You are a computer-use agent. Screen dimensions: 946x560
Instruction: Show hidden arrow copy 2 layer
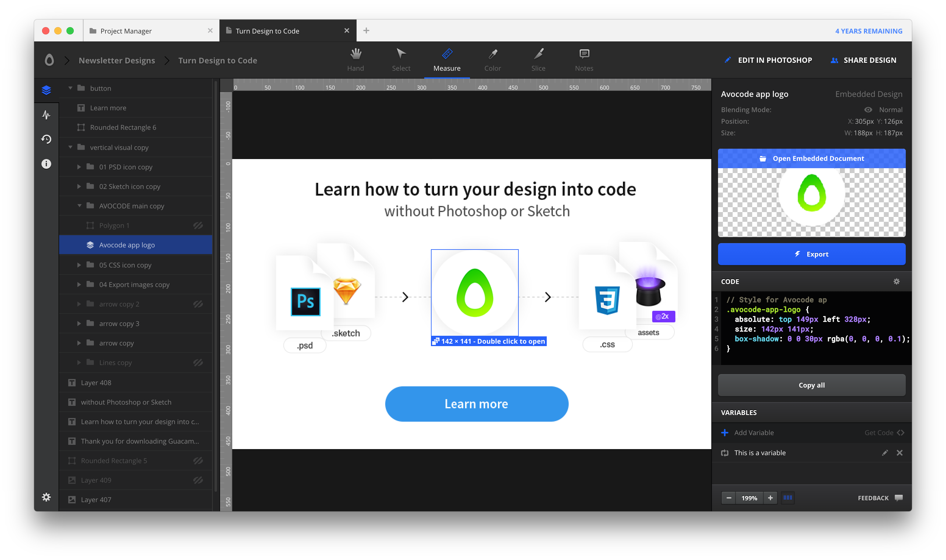pyautogui.click(x=198, y=304)
